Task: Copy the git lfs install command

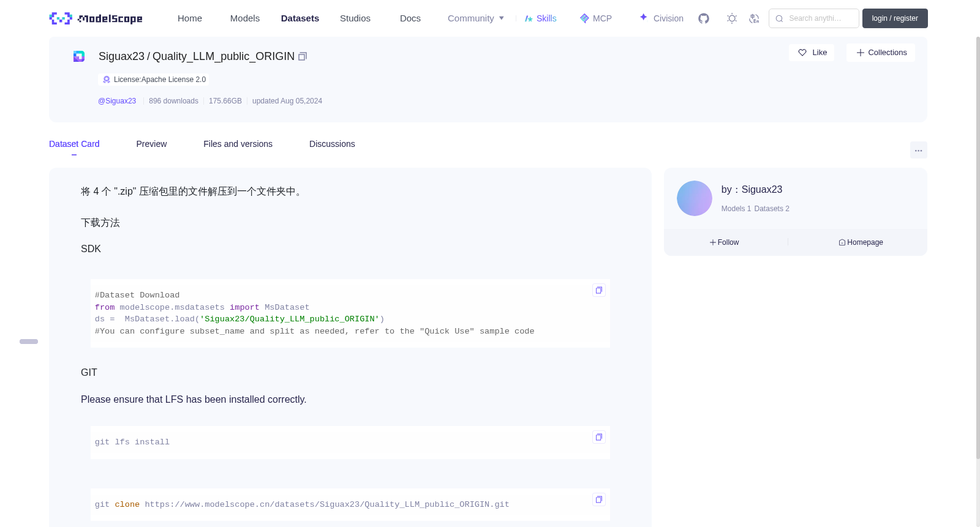Action: coord(599,437)
